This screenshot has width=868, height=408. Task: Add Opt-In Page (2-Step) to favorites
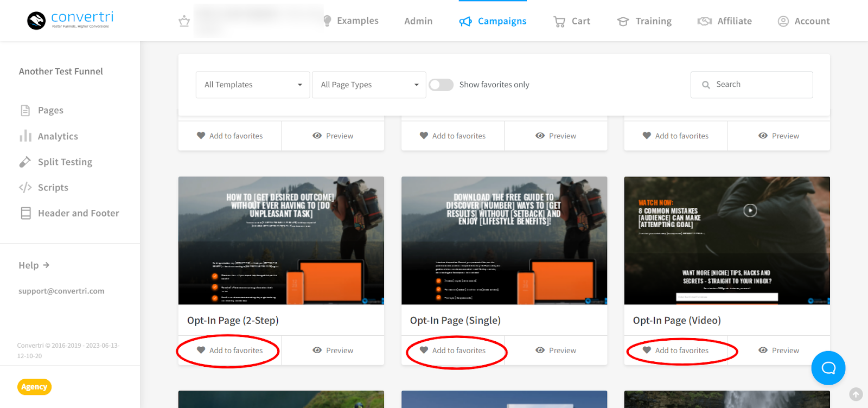coord(229,350)
